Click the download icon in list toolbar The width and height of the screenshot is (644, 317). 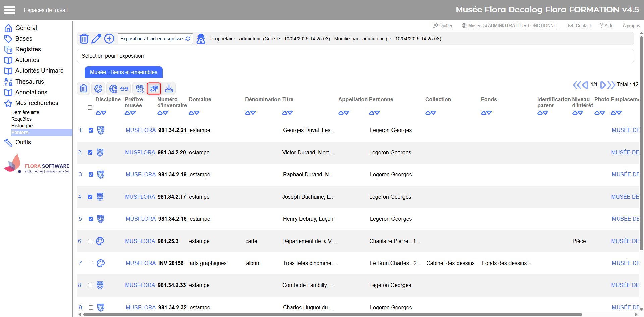tap(169, 88)
